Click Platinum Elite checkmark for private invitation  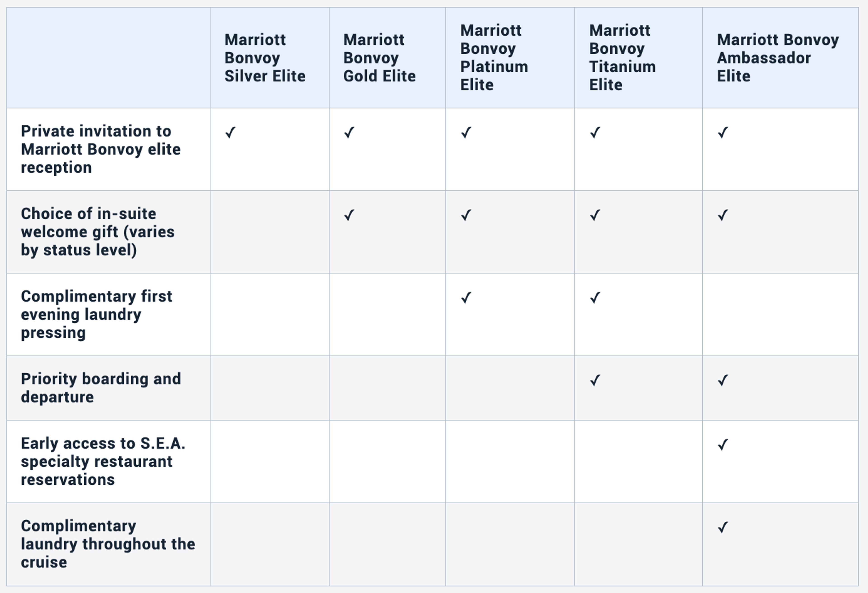click(x=466, y=133)
